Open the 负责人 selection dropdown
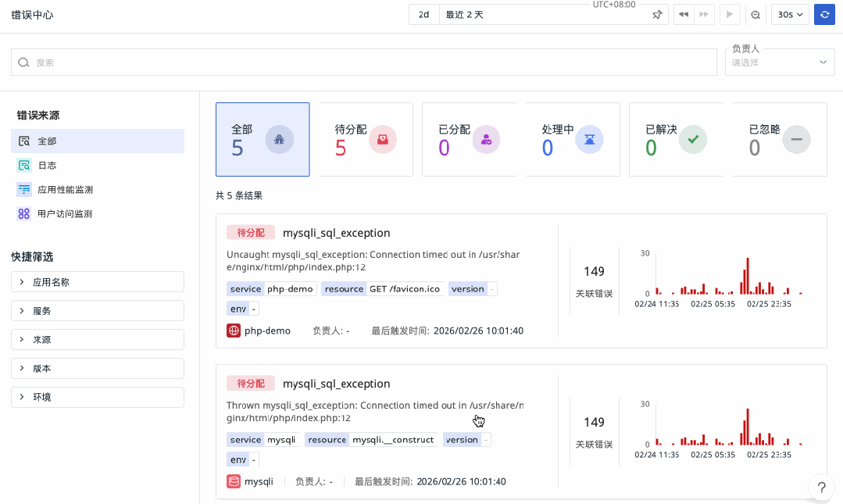843x504 pixels. coord(779,63)
